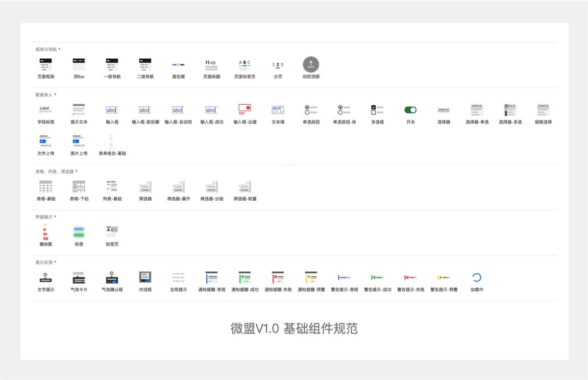Select the 顶Bar component icon

point(79,65)
